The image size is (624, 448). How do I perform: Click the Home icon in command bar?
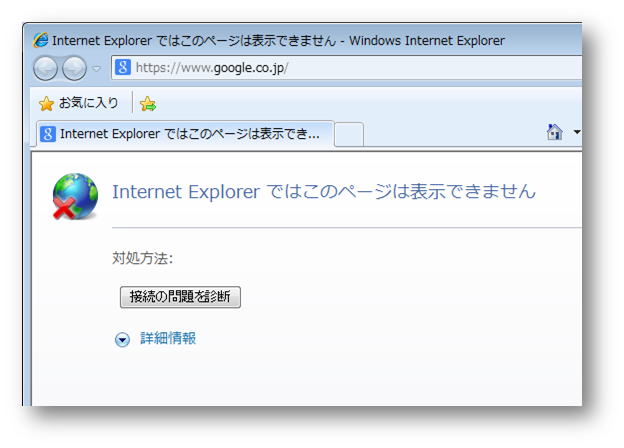coord(554,132)
